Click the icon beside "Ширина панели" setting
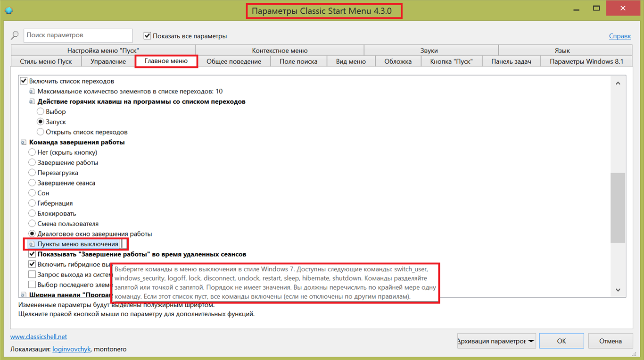This screenshot has height=360, width=644. coord(24,295)
